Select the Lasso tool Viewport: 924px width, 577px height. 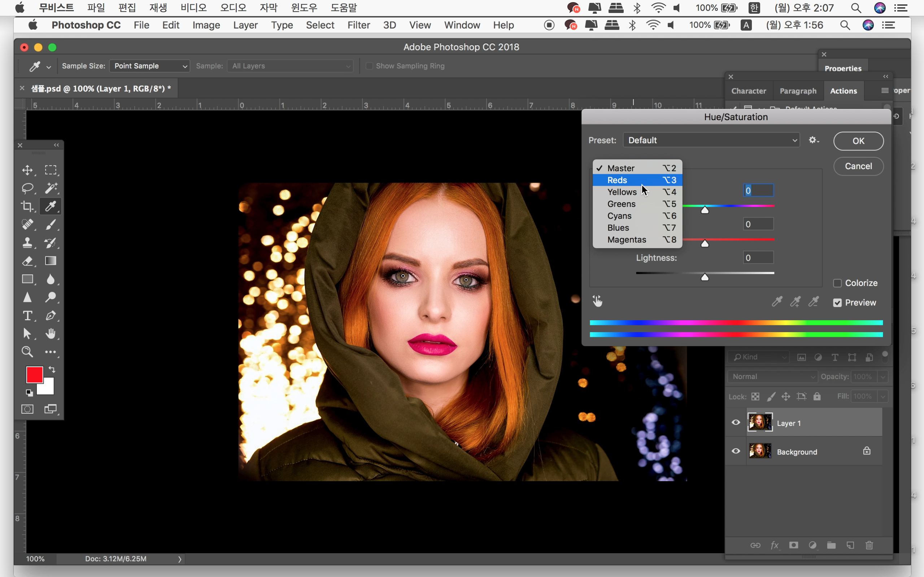[x=27, y=188]
